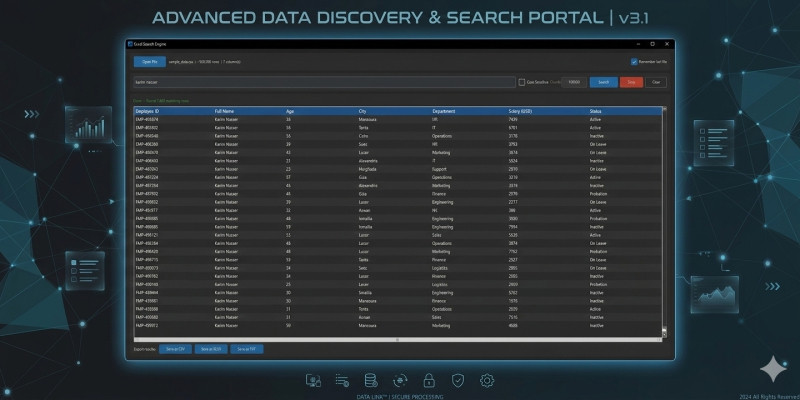Click the database icon in bottom bar

point(371,380)
